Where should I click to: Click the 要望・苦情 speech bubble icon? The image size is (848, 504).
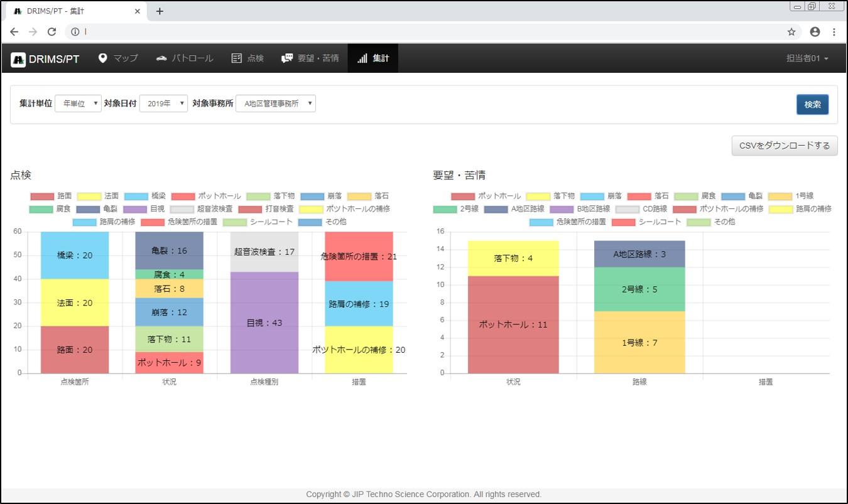click(x=287, y=58)
